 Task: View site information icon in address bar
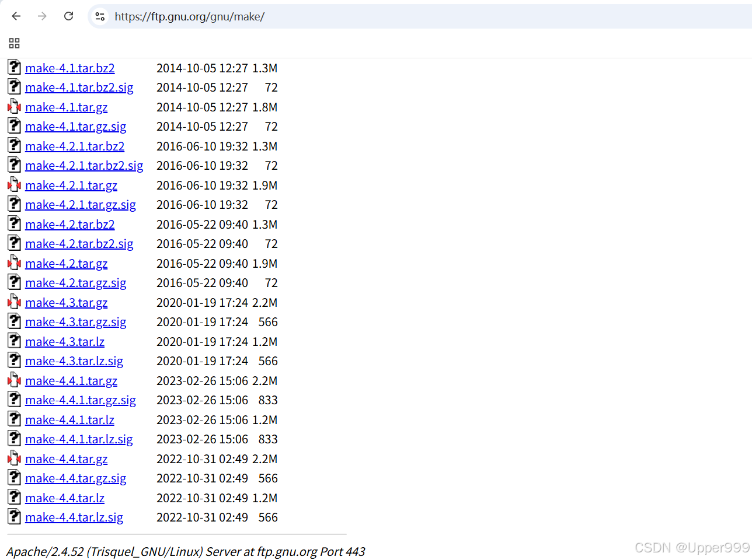(100, 16)
